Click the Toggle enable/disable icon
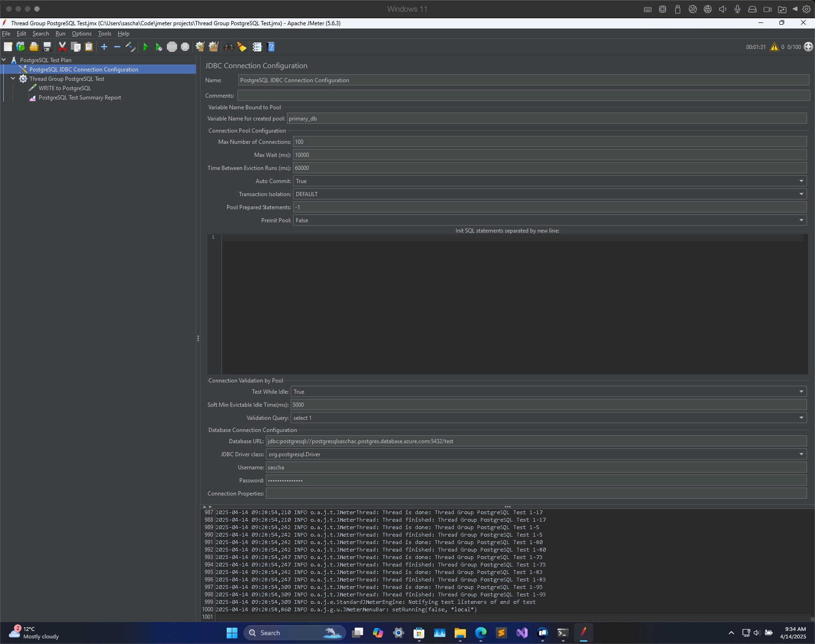Image resolution: width=815 pixels, height=644 pixels. [x=130, y=47]
